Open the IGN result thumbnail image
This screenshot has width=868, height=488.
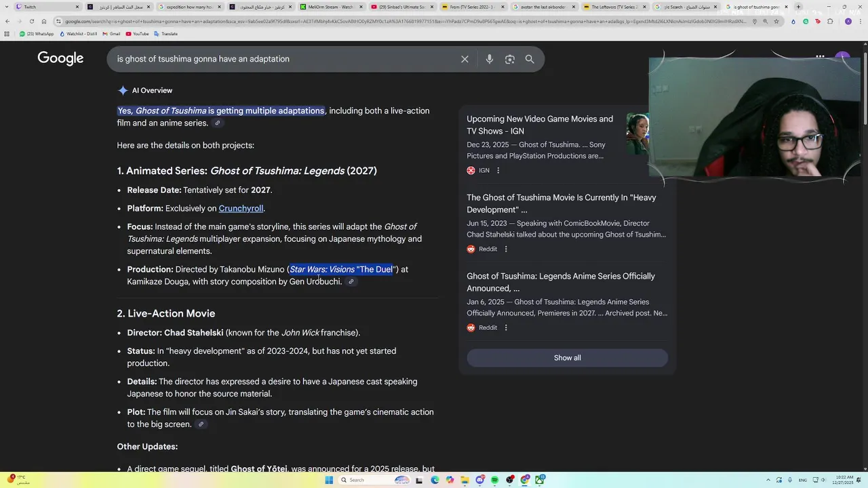(637, 134)
